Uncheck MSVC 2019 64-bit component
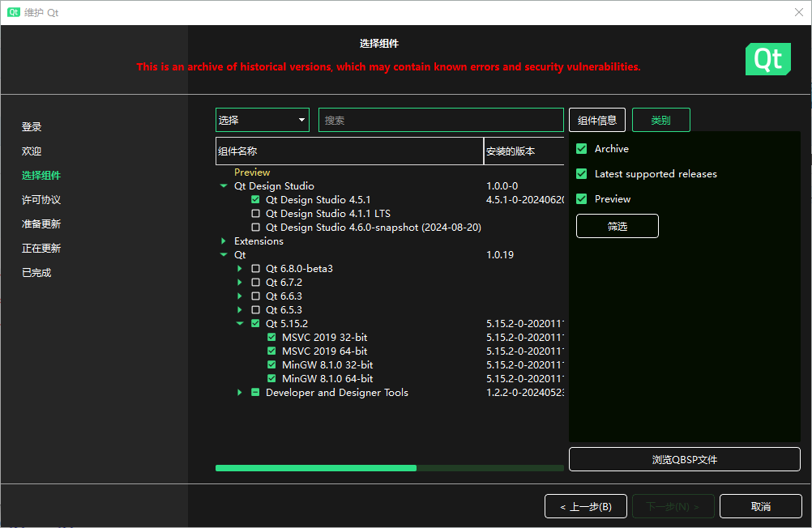Screen dimensions: 812x528 (272, 351)
